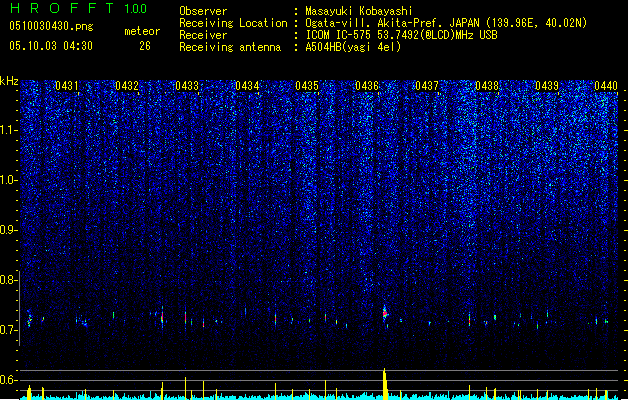Click the tallest yellow intensity peak after 0436
The width and height of the screenshot is (629, 400).
coord(385,384)
